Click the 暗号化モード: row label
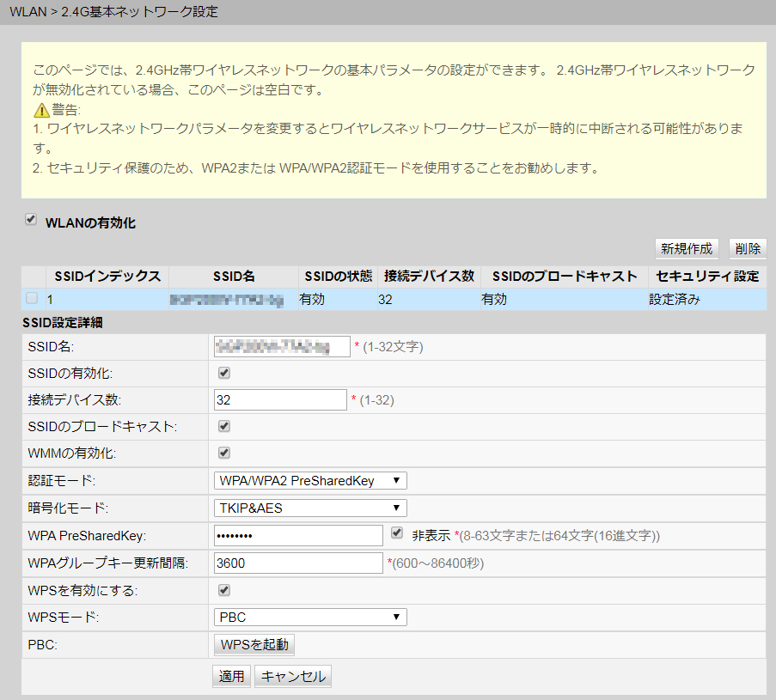This screenshot has height=700, width=776. (x=68, y=508)
